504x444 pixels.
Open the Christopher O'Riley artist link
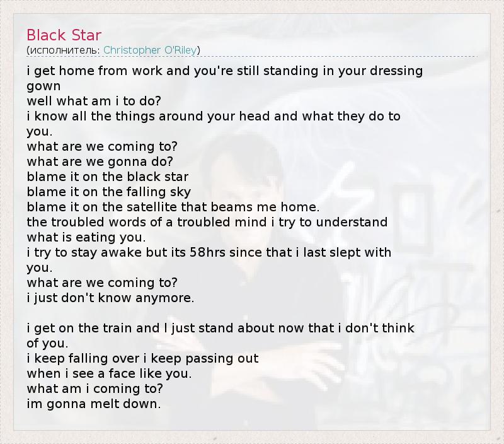151,50
